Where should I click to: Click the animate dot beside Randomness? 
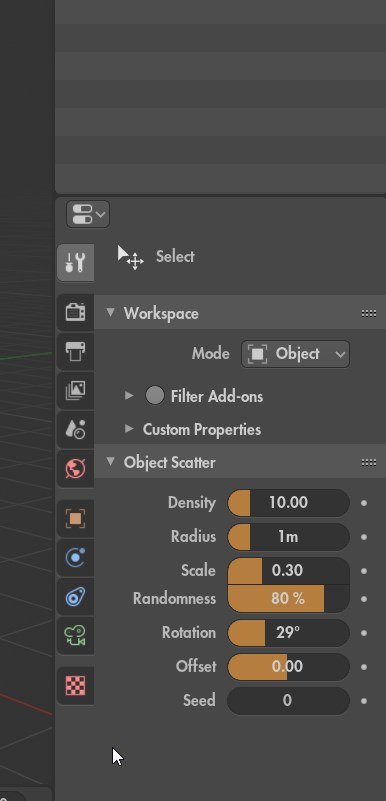(364, 599)
